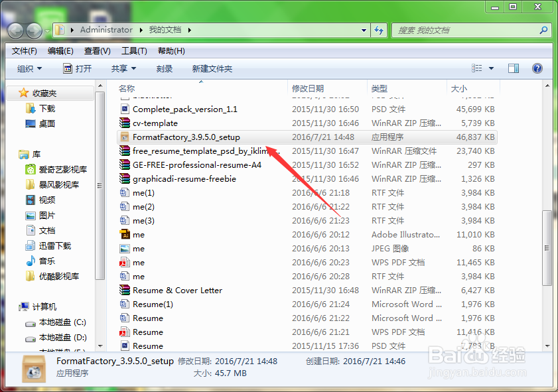
Task: Click the file list scroll down arrow
Action: [x=547, y=346]
